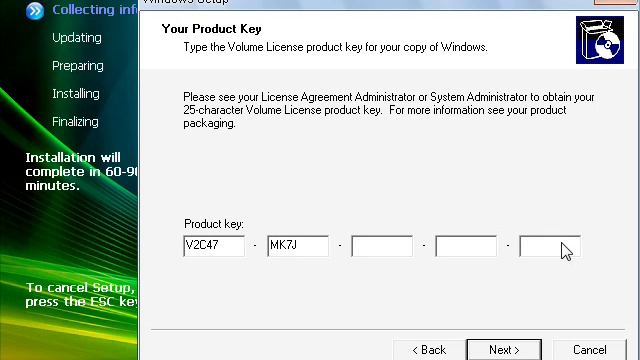Viewport: 640px width, 360px height.
Task: Proceed with the Next button
Action: pos(504,350)
